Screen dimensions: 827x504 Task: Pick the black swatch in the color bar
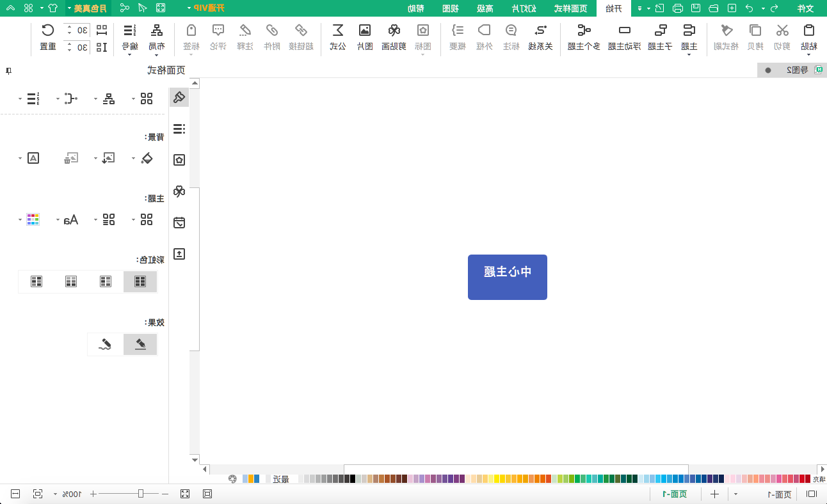352,478
